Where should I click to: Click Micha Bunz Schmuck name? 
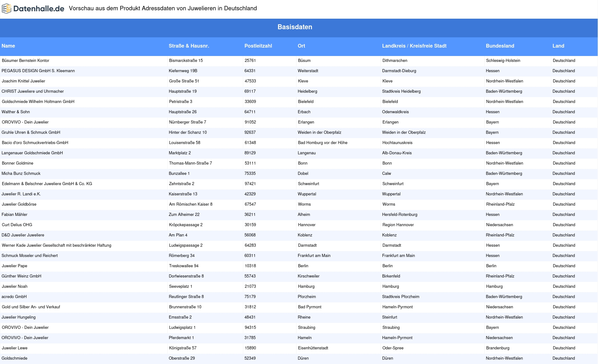click(21, 174)
